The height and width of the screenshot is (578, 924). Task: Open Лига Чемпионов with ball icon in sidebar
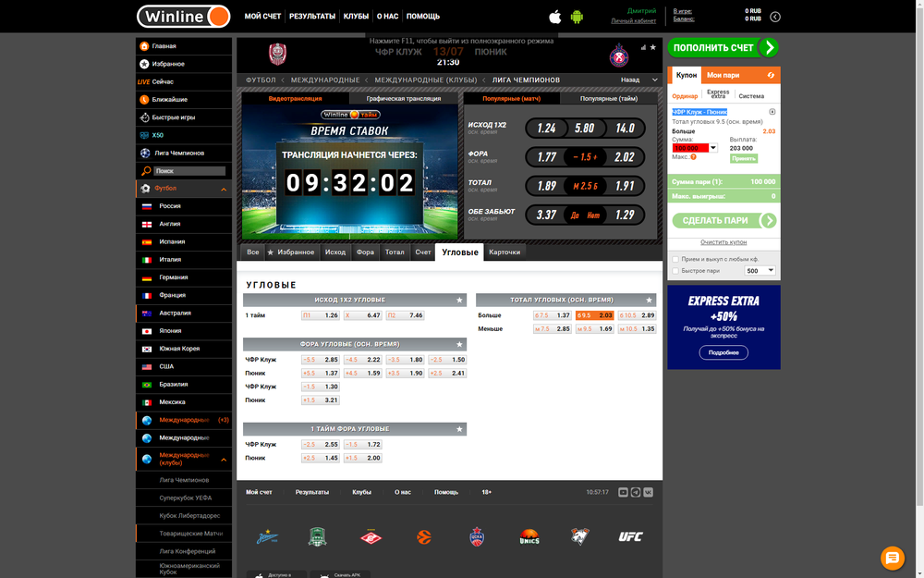pyautogui.click(x=184, y=154)
